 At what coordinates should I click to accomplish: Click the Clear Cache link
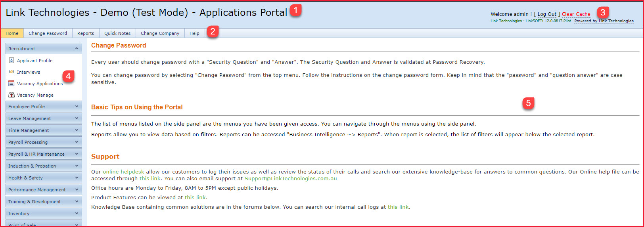click(x=576, y=14)
